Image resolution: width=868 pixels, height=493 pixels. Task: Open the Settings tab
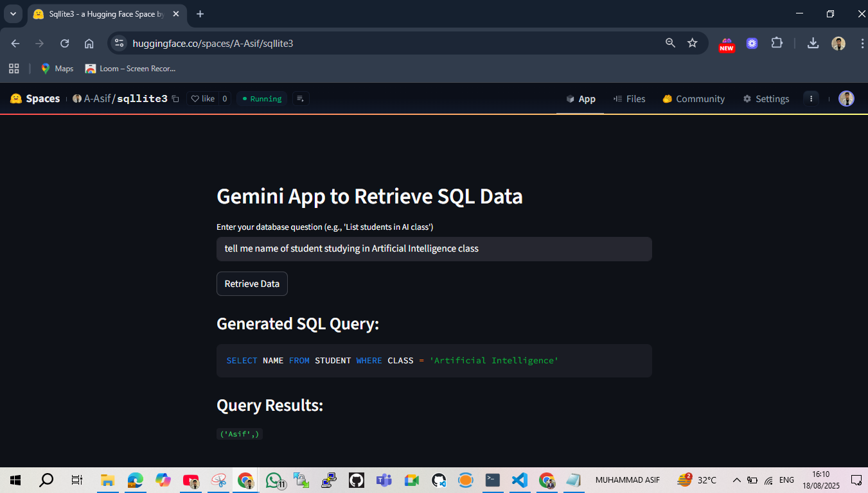click(x=766, y=99)
